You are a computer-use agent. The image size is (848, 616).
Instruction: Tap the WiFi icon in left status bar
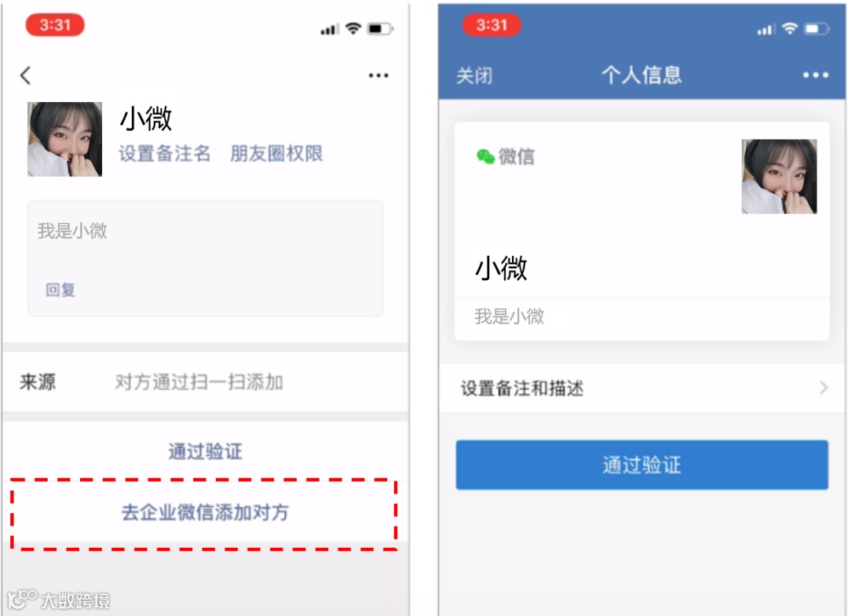click(353, 28)
